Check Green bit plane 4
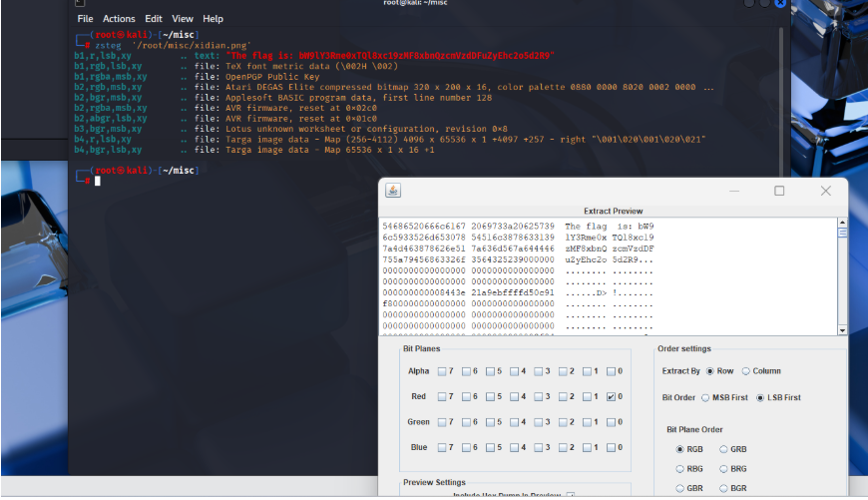Viewport: 868px width, 500px height. (514, 422)
